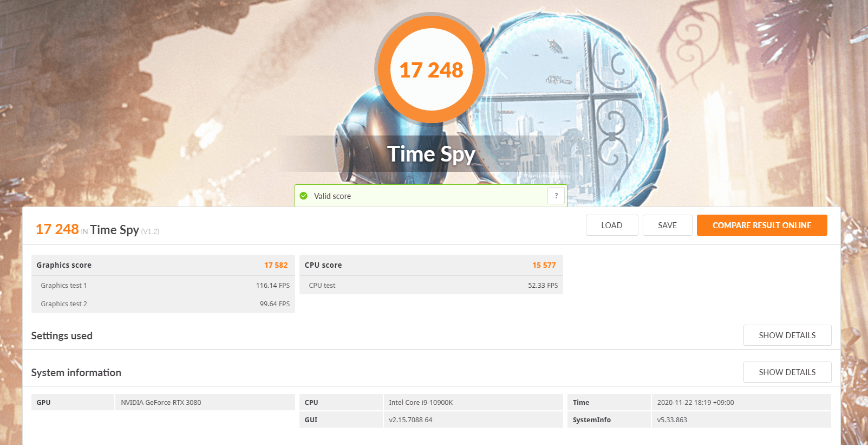
Task: Click the LOAD button
Action: point(612,225)
